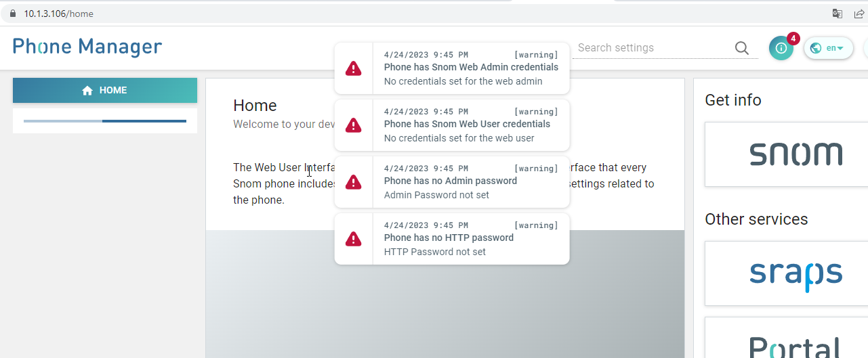Viewport: 868px width, 358px height.
Task: Click the home icon in HOME button
Action: click(87, 91)
